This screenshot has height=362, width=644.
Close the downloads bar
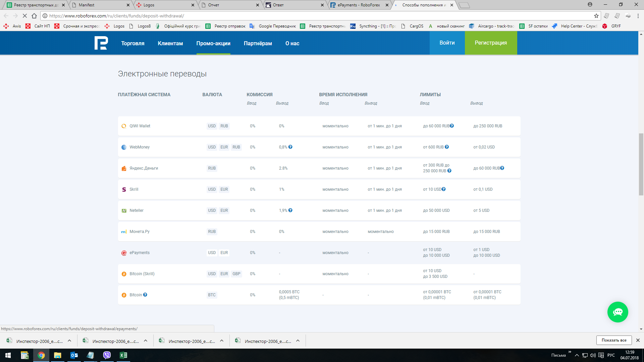(638, 340)
